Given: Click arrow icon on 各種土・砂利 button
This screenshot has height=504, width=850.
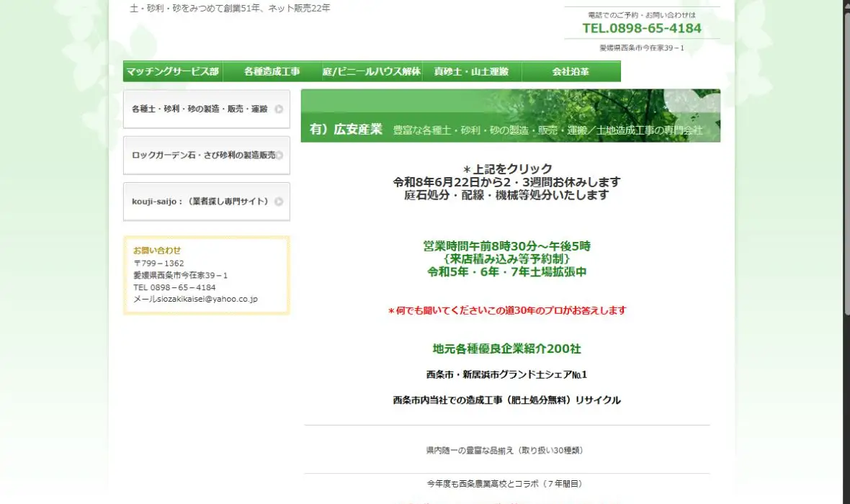Looking at the screenshot, I should coord(279,109).
